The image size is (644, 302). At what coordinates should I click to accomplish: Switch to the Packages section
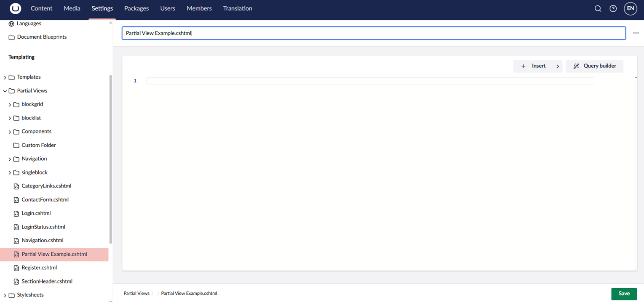136,8
